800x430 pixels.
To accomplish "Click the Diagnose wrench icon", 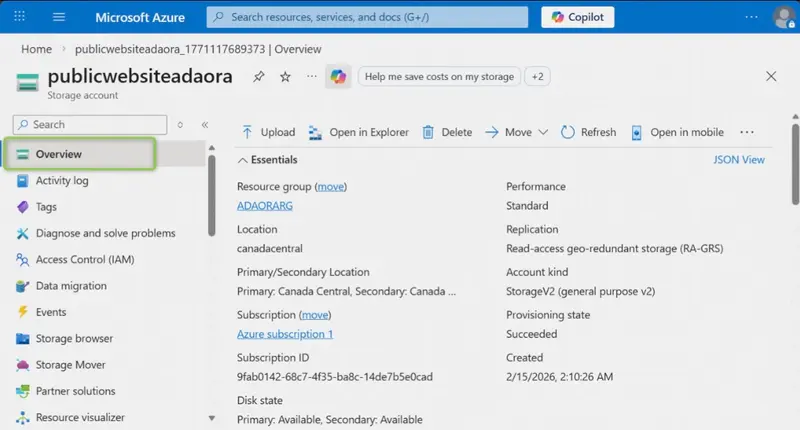I will pos(22,233).
